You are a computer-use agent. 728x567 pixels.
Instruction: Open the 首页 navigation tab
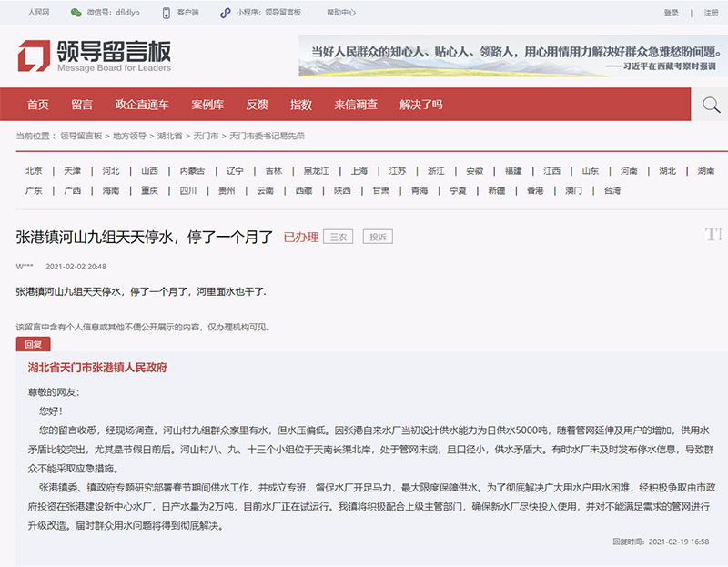tap(38, 105)
